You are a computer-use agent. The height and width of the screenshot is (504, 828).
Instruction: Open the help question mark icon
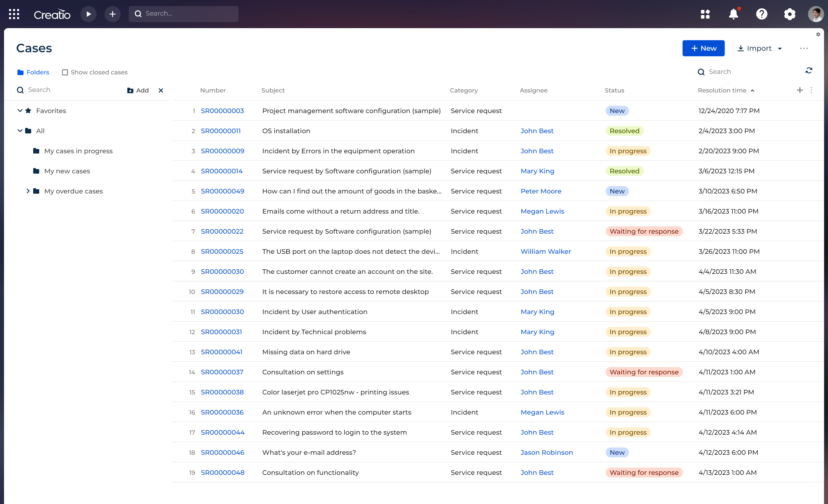click(762, 14)
